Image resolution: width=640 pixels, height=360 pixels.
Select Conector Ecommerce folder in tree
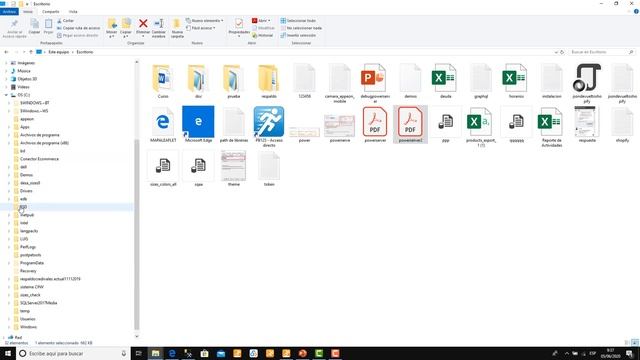[x=39, y=159]
